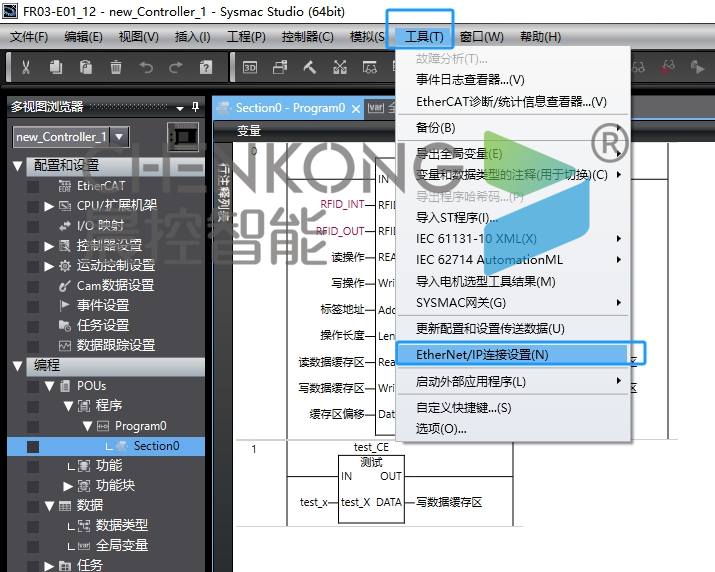715x572 pixels.
Task: Choose 选项(O)... from the Tools menu
Action: click(x=442, y=428)
